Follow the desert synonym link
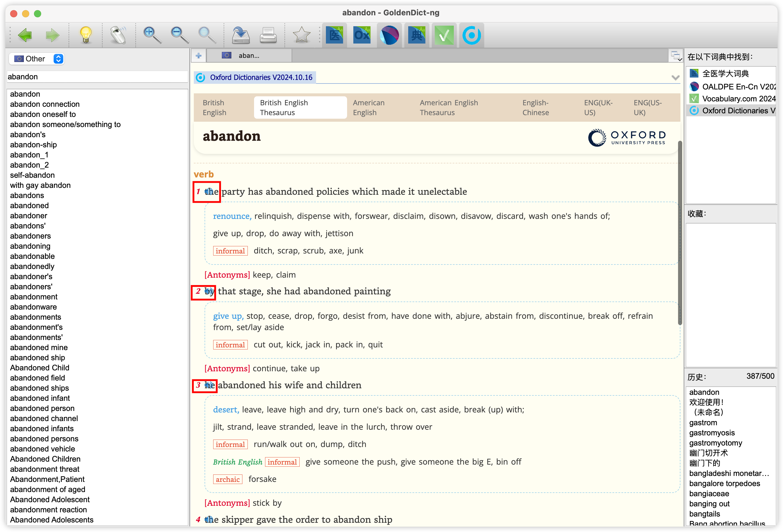Screen dimensions: 783x532 pyautogui.click(x=226, y=410)
